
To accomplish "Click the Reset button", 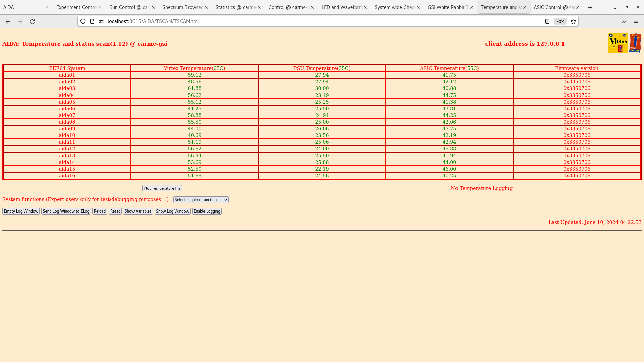I will pyautogui.click(x=115, y=211).
